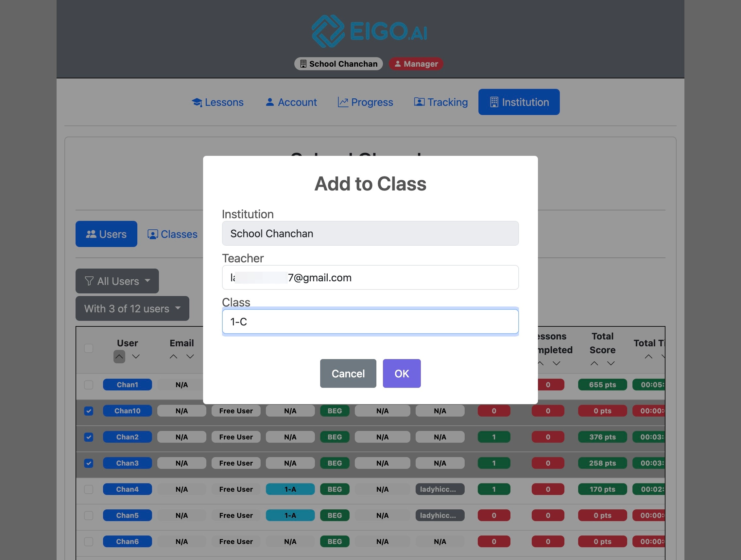Click the Chan10 user badge
Image resolution: width=741 pixels, height=560 pixels.
click(127, 411)
